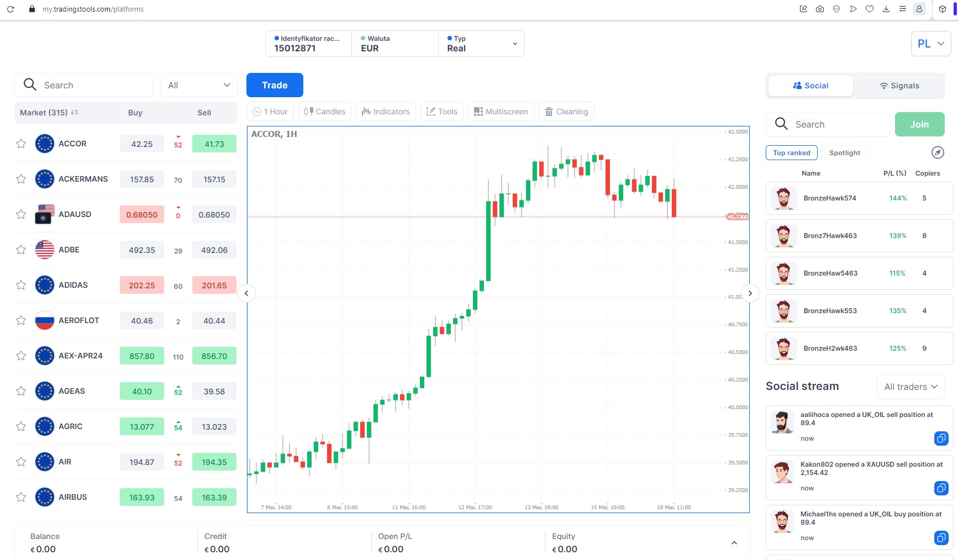Switch to the Signals tab

[x=899, y=86]
